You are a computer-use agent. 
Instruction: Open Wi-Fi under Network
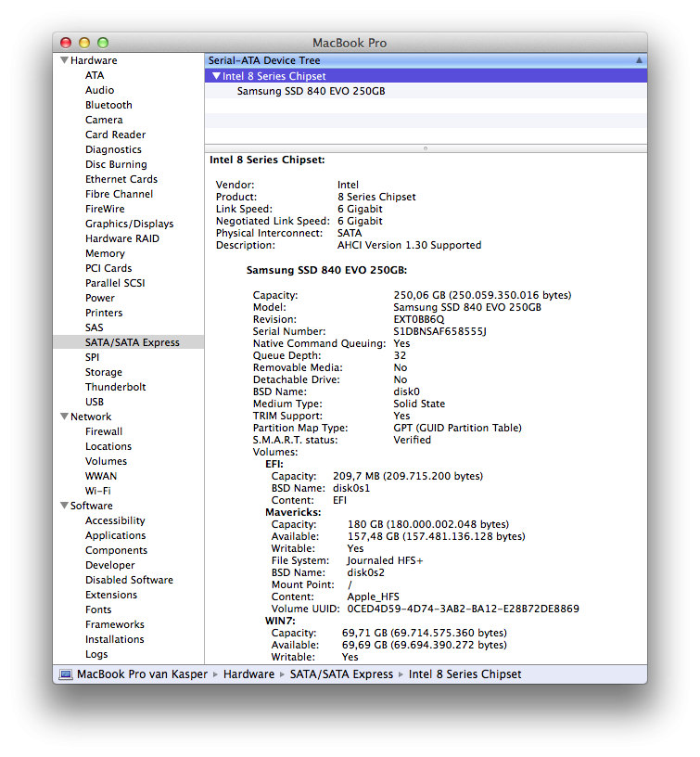click(x=98, y=491)
